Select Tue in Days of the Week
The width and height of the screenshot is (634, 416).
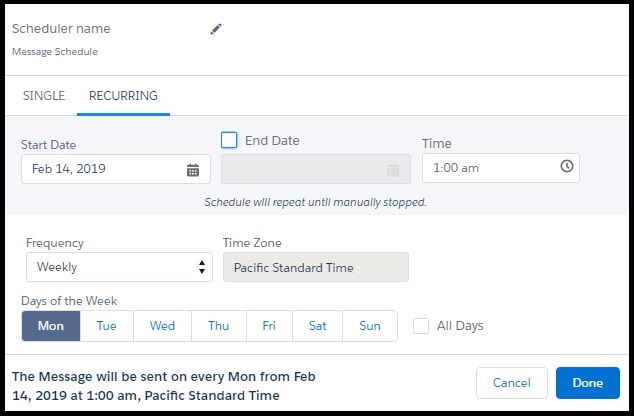107,326
